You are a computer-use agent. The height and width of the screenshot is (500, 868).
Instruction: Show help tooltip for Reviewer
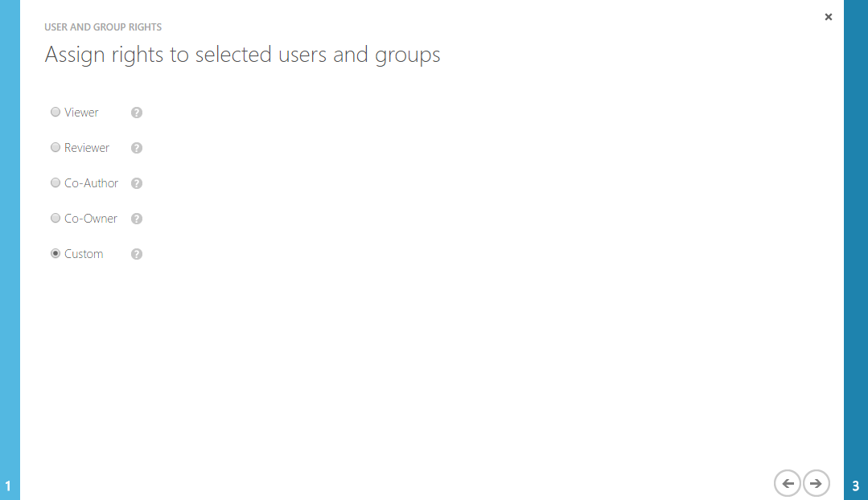[137, 148]
